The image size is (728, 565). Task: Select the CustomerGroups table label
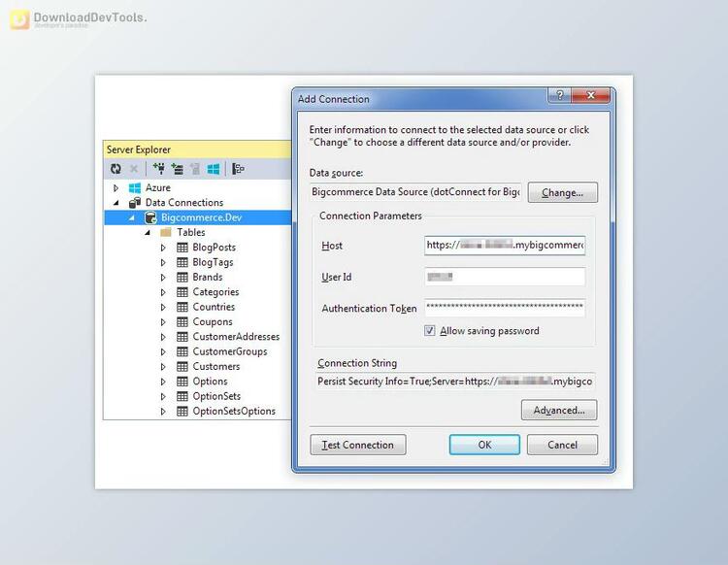(230, 351)
